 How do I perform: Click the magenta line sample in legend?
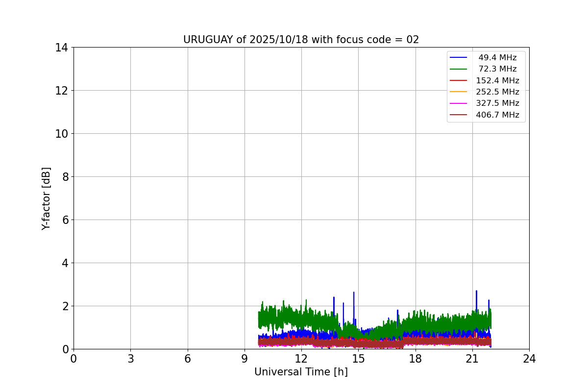pos(459,103)
